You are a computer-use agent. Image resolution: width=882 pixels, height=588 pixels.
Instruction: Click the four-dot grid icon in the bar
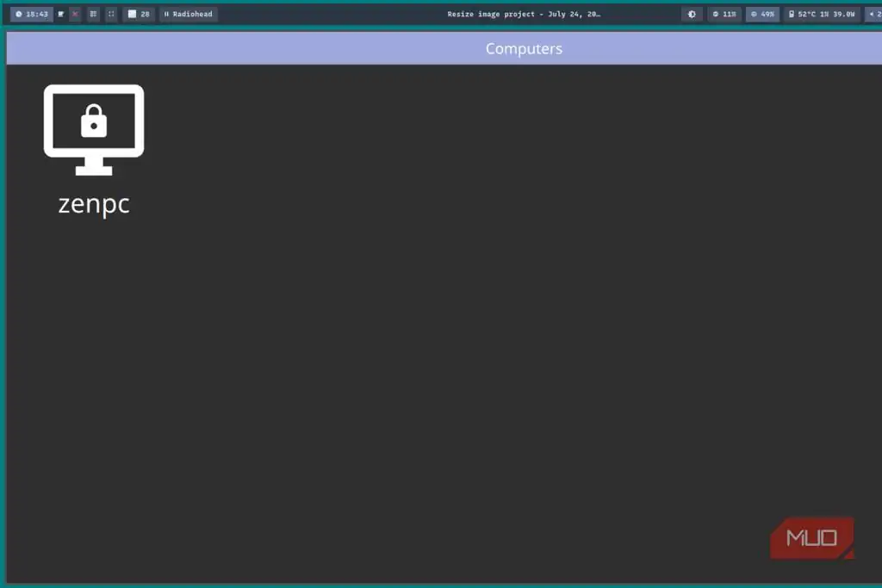tap(111, 14)
